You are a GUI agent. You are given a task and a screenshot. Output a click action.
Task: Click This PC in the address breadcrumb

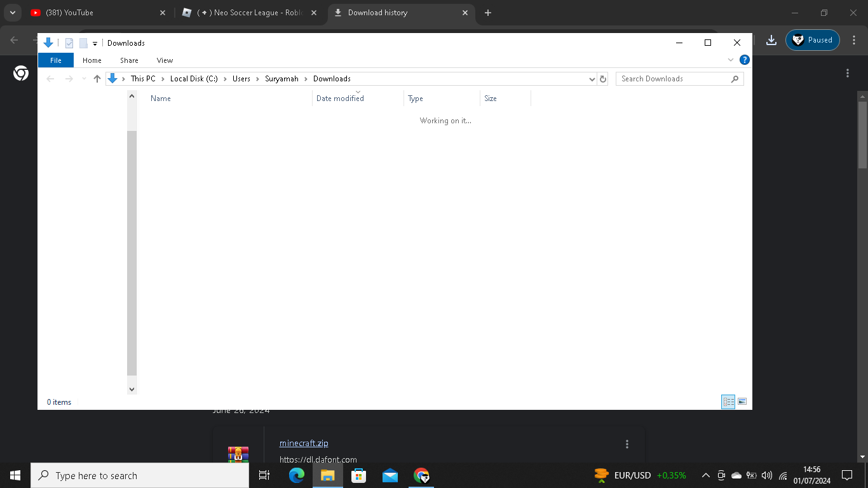click(x=143, y=79)
